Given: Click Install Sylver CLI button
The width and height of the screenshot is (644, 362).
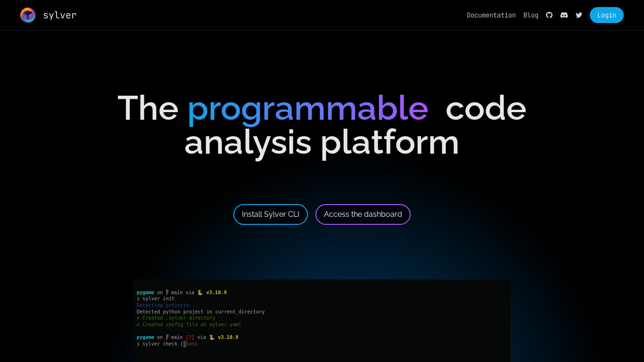Looking at the screenshot, I should (x=271, y=214).
